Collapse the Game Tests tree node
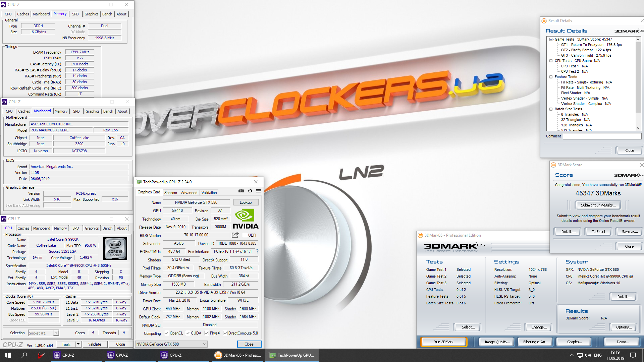 tap(551, 39)
